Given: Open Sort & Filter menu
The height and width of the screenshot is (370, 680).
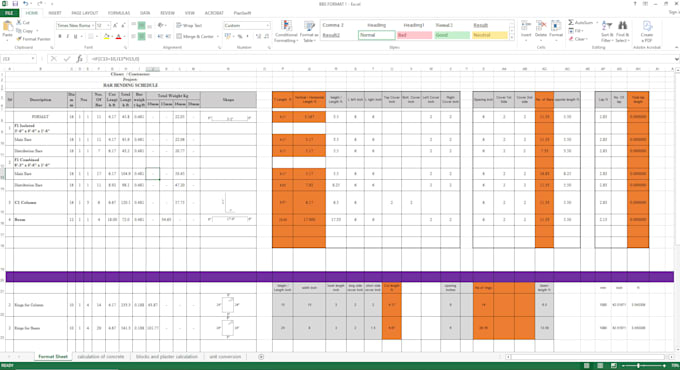Looking at the screenshot, I should coord(606,31).
